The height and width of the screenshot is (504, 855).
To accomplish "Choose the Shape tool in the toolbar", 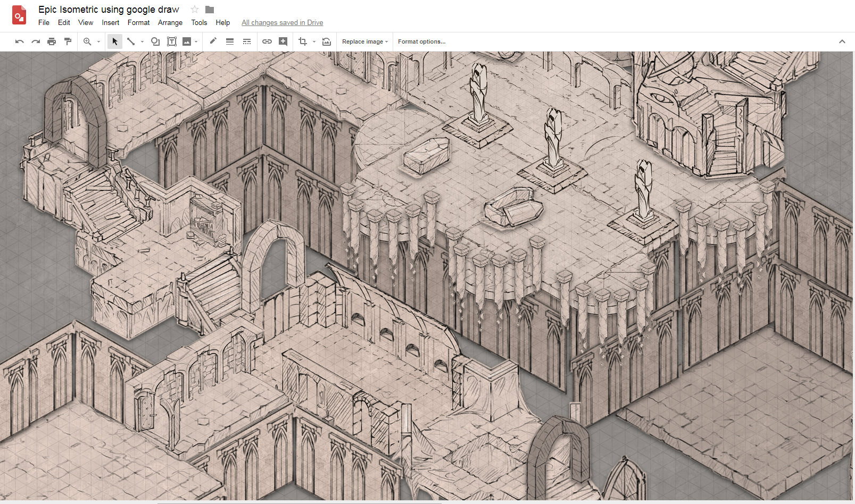I will (x=155, y=41).
